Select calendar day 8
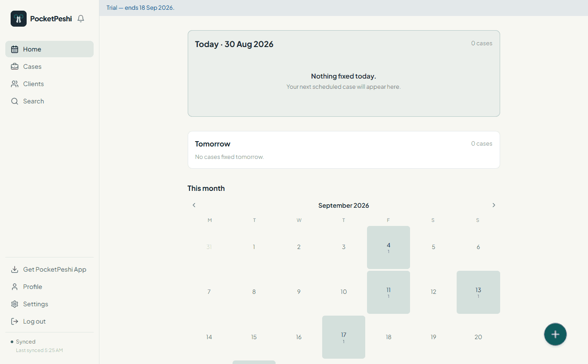Screen dimensions: 588x364 click(254, 292)
